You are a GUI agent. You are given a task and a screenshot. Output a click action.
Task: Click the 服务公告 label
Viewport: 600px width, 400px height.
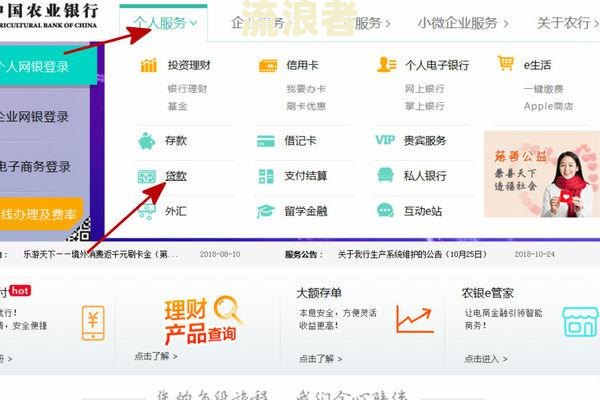[x=304, y=255]
